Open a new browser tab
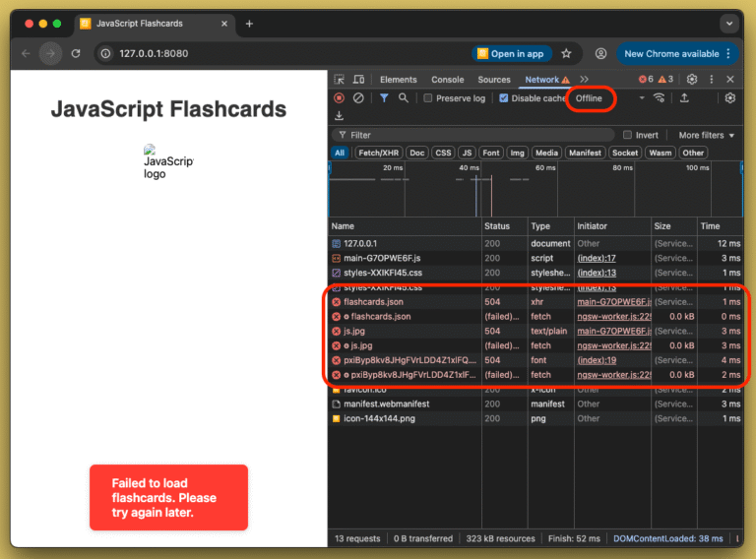 click(249, 24)
